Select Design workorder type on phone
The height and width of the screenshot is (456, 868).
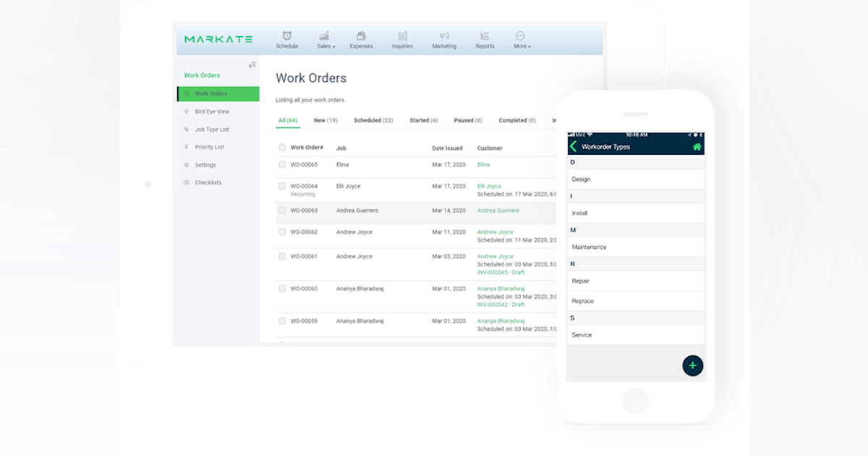[636, 179]
